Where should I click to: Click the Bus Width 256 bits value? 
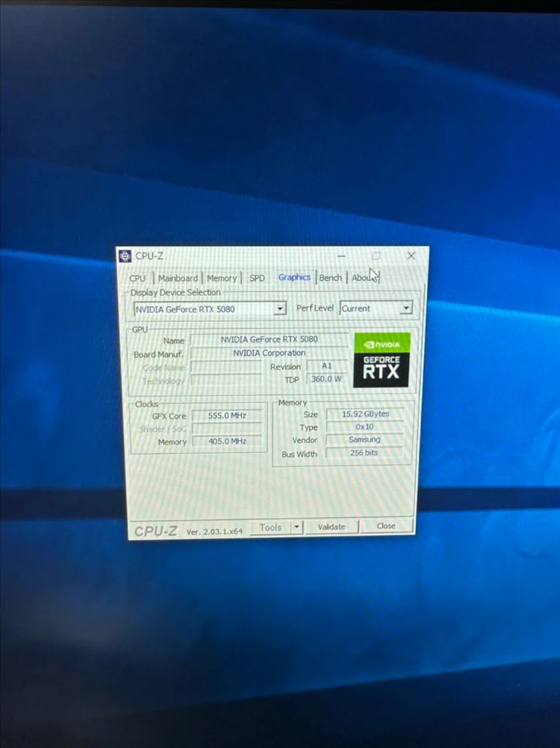click(364, 453)
